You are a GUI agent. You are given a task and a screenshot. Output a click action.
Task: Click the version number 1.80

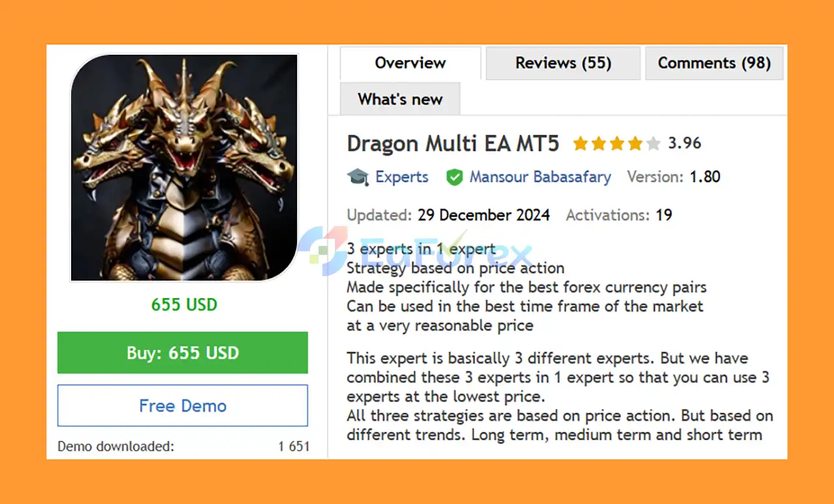tap(704, 177)
